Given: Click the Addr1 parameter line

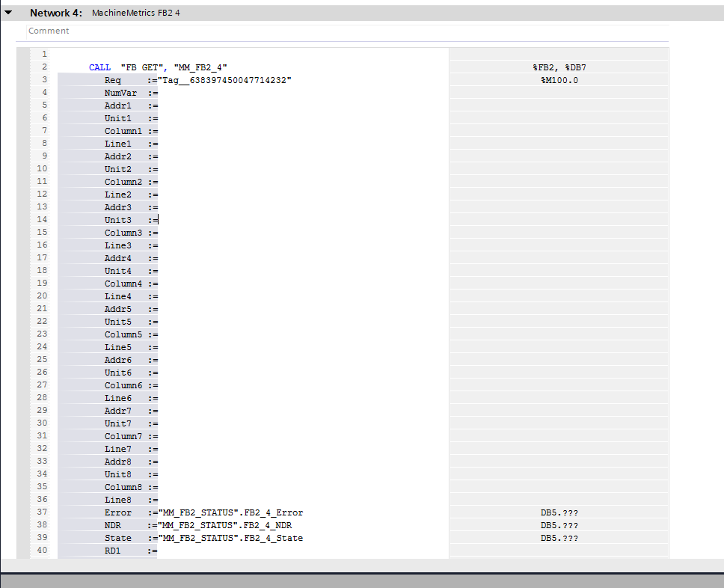Looking at the screenshot, I should coord(117,105).
